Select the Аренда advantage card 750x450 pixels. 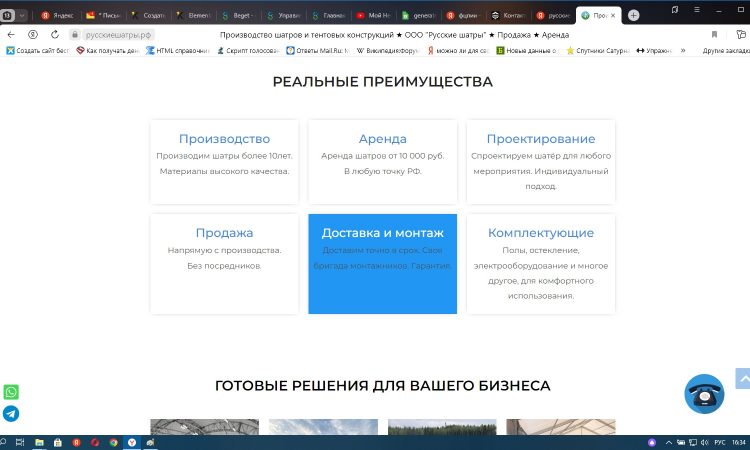(383, 162)
